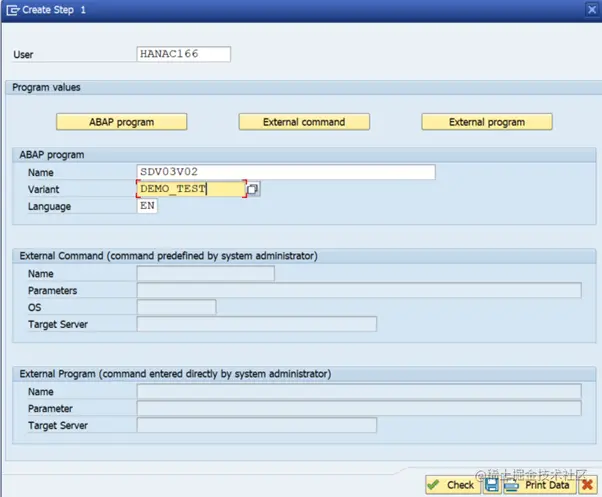This screenshot has height=497, width=602.
Task: Select the External Program Name field
Action: pyautogui.click(x=359, y=391)
